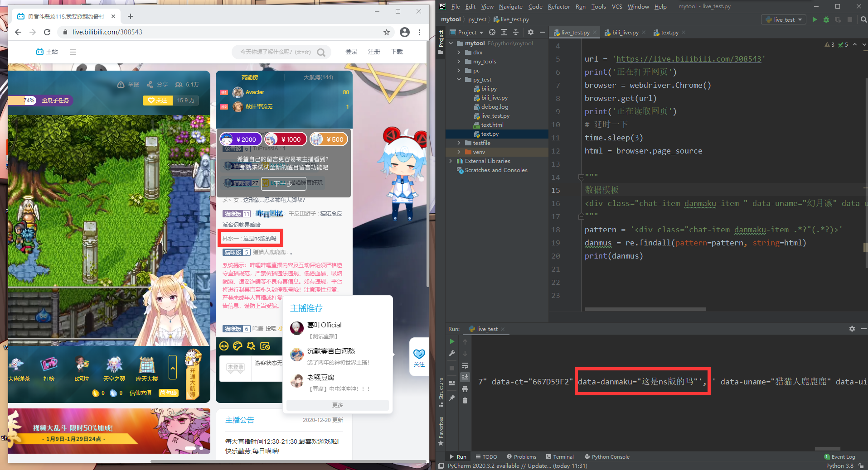Expand the dxx folder

click(459, 53)
